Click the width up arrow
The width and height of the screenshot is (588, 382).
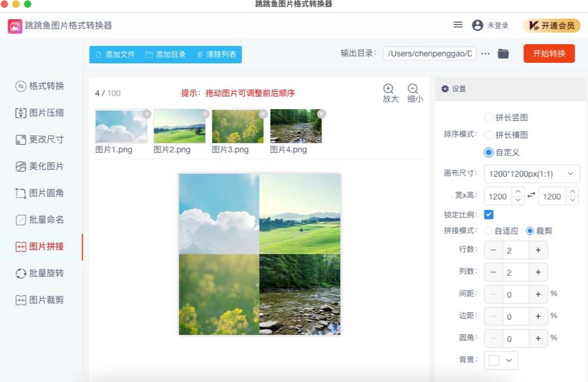point(518,192)
